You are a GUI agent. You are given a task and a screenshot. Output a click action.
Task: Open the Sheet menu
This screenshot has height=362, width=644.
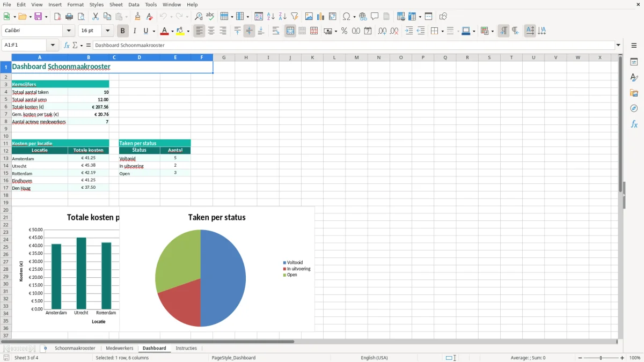(116, 4)
